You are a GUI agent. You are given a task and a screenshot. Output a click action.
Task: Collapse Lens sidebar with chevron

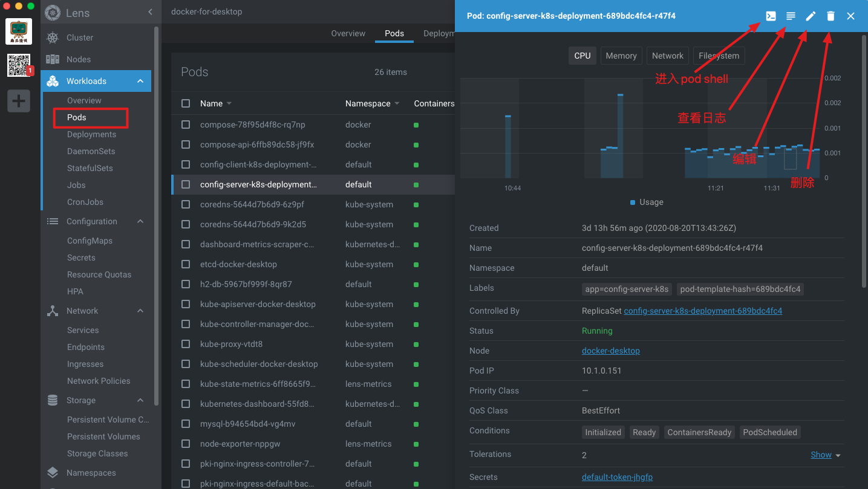click(150, 12)
